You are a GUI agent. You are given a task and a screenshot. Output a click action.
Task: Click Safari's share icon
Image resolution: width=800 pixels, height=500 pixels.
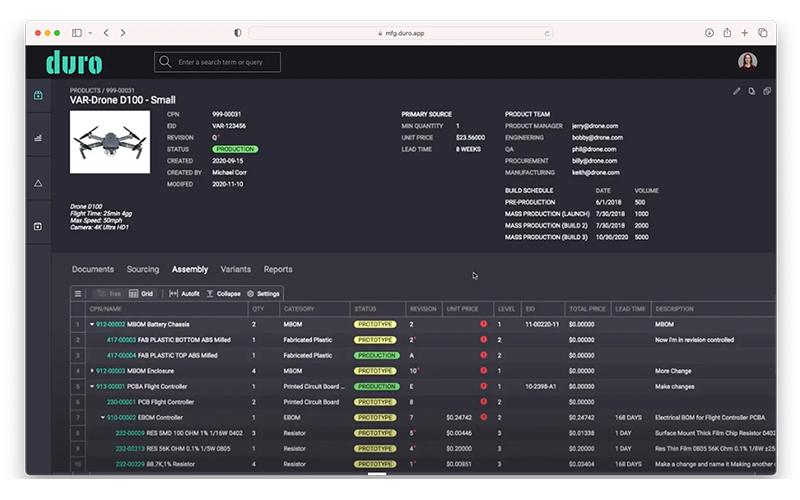727,32
